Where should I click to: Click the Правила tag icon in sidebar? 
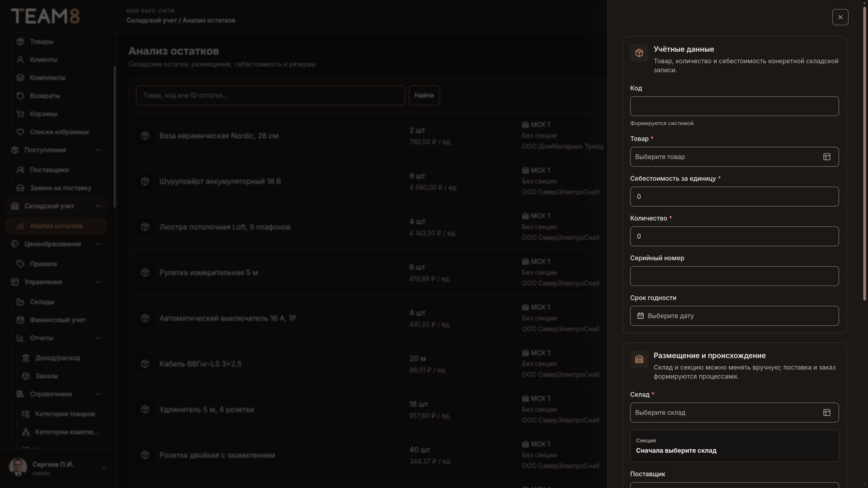coord(20,264)
